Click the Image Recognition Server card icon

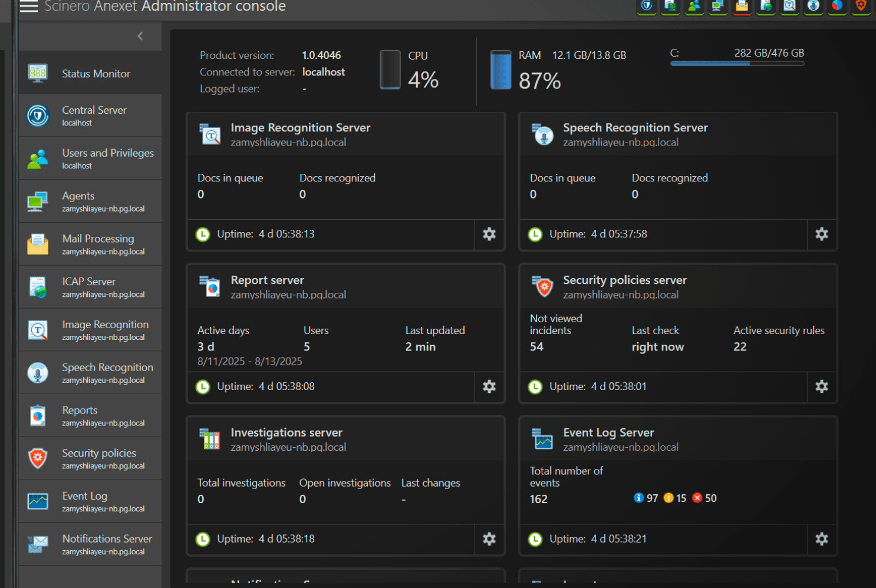[210, 134]
